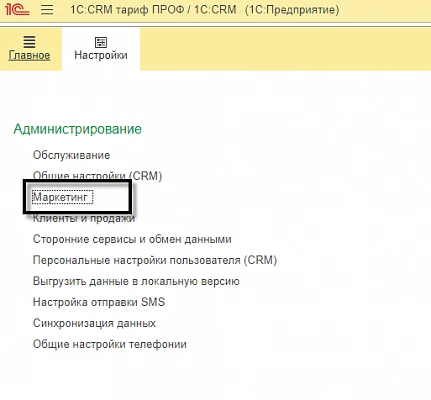The width and height of the screenshot is (431, 400).
Task: Open Общие настройки (CRM) link
Action: (97, 176)
